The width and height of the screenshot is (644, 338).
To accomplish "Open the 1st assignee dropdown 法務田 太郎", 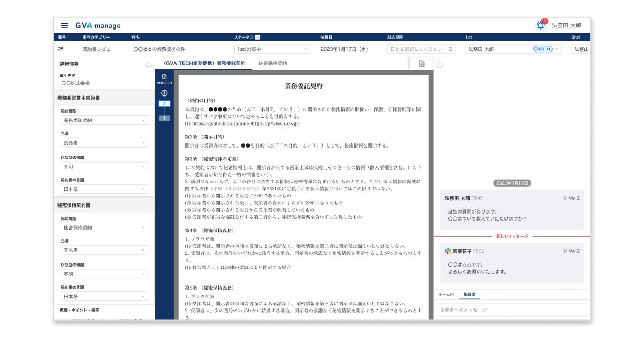I will tap(514, 49).
